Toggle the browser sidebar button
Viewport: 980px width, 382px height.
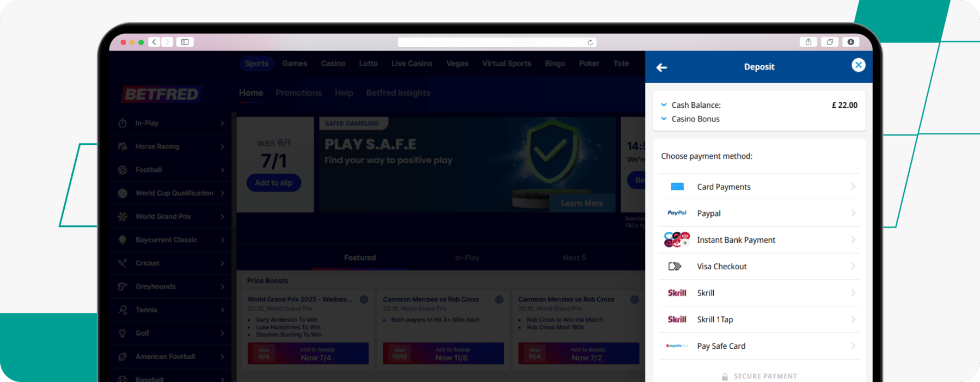coord(185,42)
